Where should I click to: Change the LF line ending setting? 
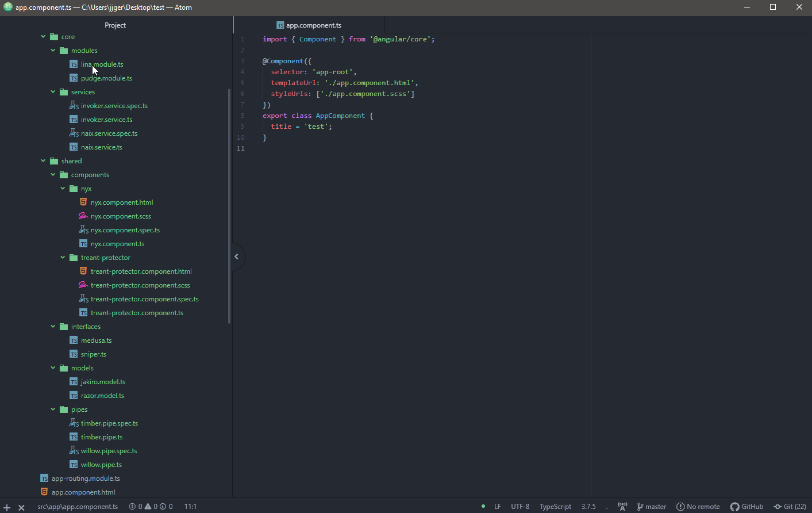(x=498, y=507)
